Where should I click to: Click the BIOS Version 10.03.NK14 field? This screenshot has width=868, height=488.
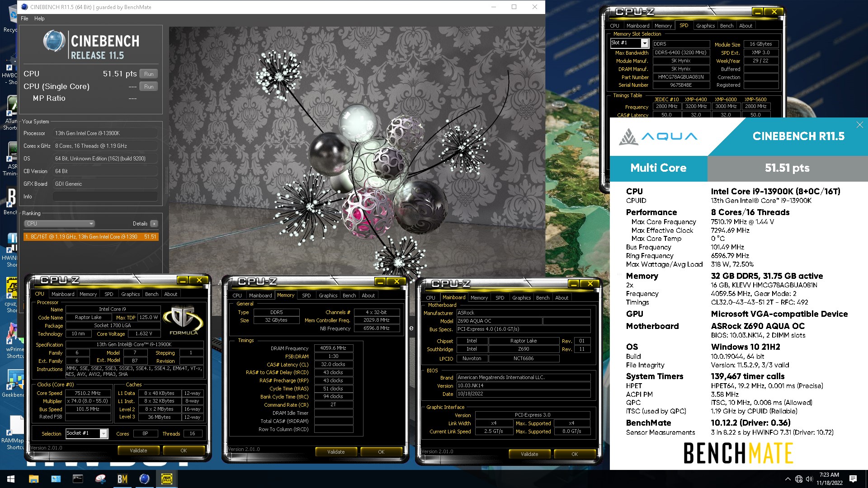coord(523,386)
